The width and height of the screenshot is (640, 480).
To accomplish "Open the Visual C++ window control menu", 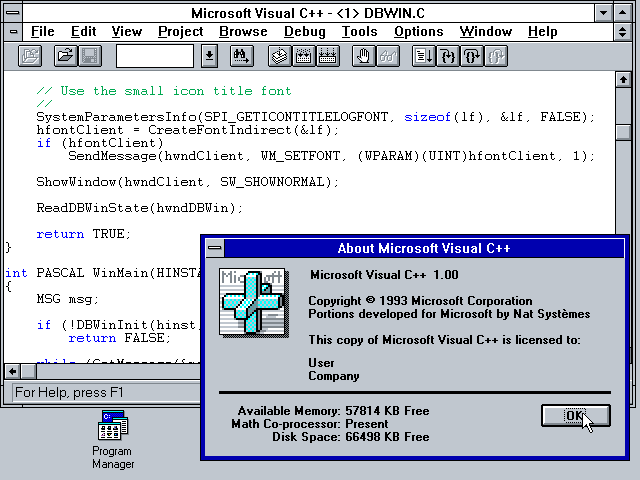I will pyautogui.click(x=13, y=12).
